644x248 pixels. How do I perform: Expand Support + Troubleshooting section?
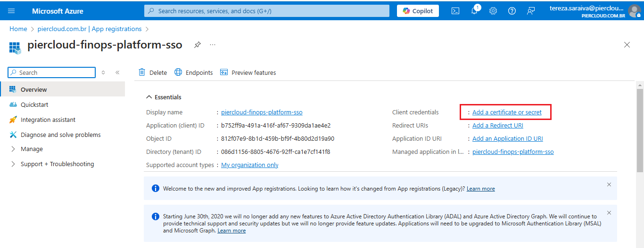(57, 164)
